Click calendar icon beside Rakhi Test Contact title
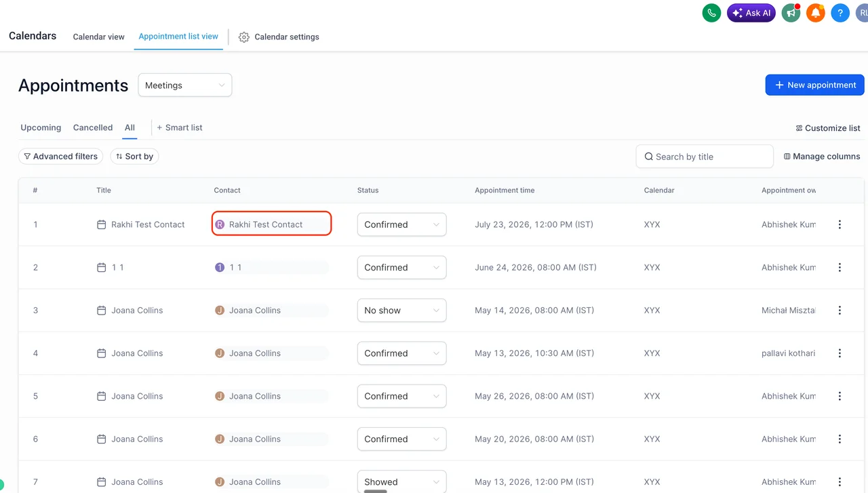The image size is (868, 493). coord(102,224)
